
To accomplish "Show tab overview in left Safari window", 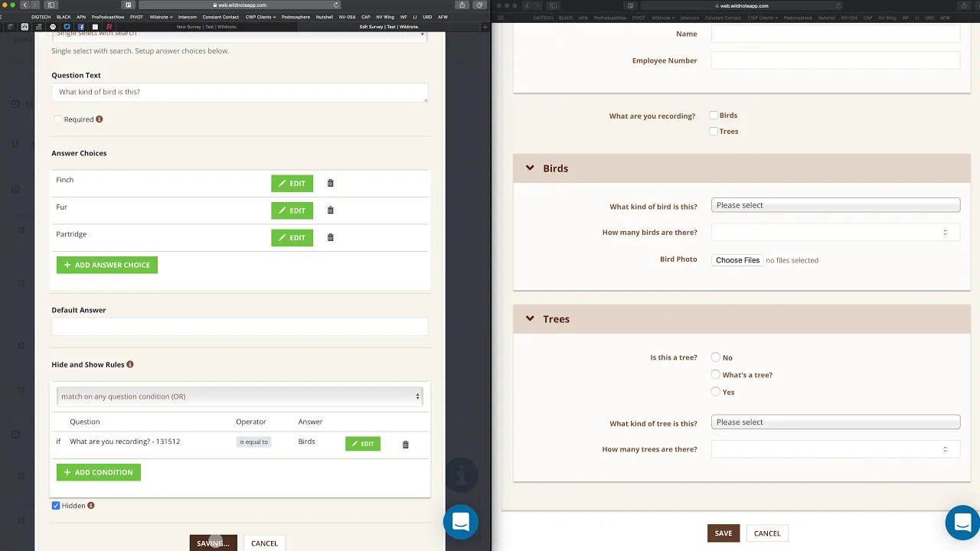I will pos(479,5).
